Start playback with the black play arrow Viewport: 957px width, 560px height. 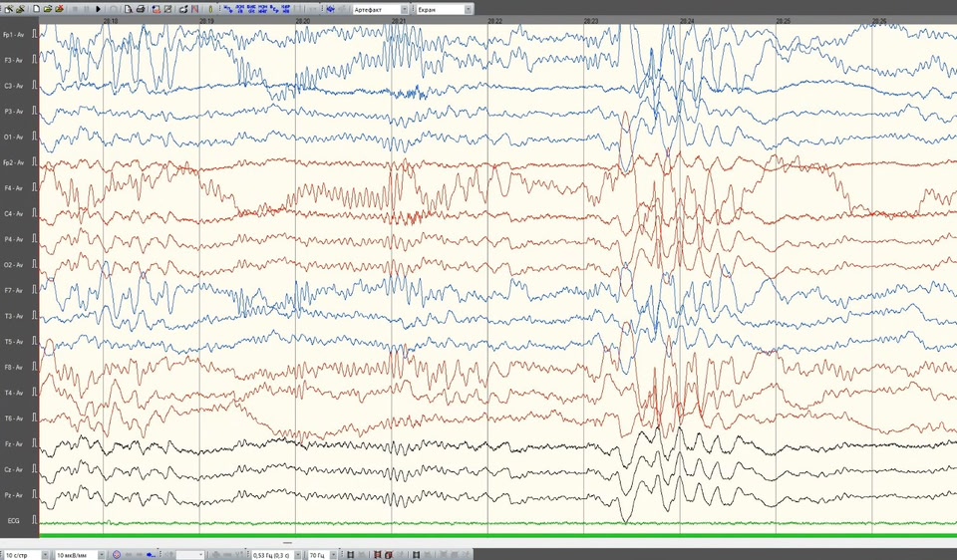click(x=98, y=9)
